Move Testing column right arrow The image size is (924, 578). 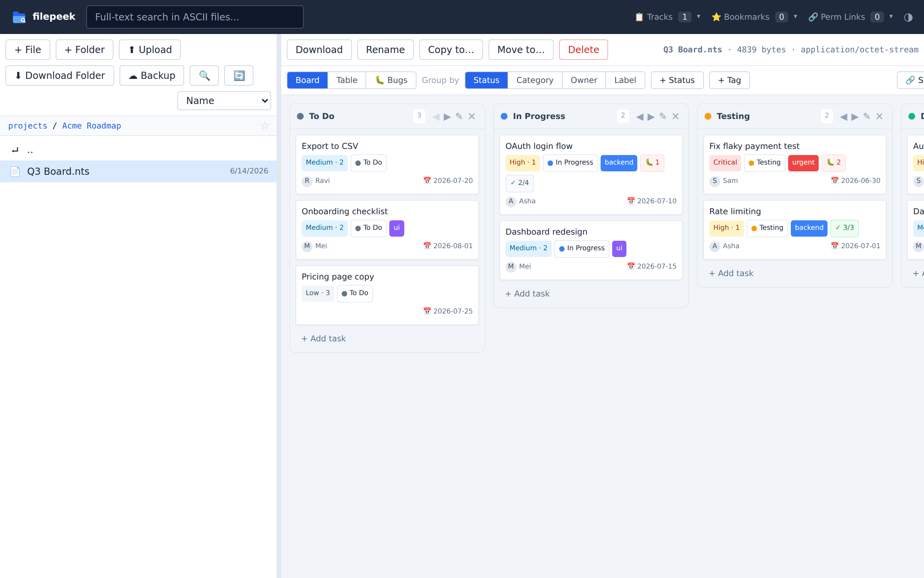click(855, 117)
